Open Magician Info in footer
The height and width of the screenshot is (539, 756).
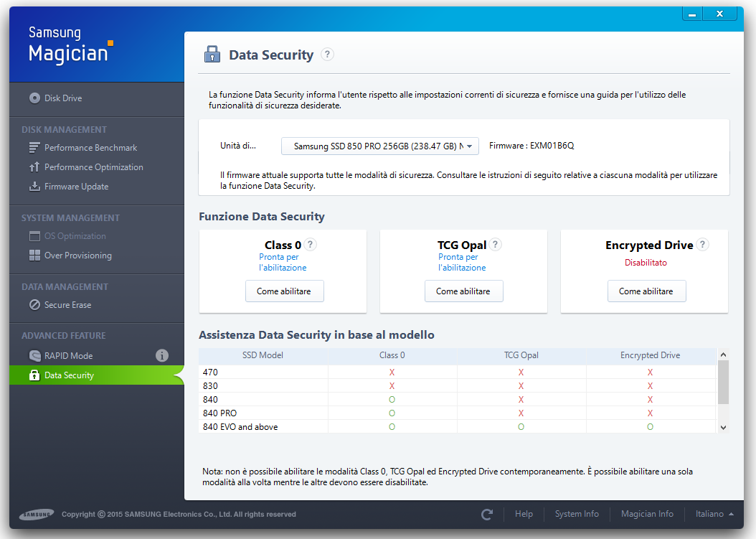[x=647, y=514]
